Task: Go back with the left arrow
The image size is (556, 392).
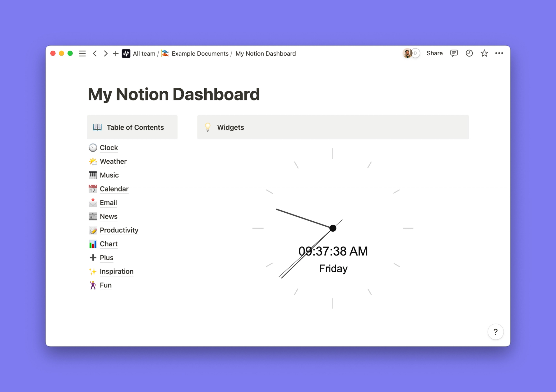Action: click(x=95, y=53)
